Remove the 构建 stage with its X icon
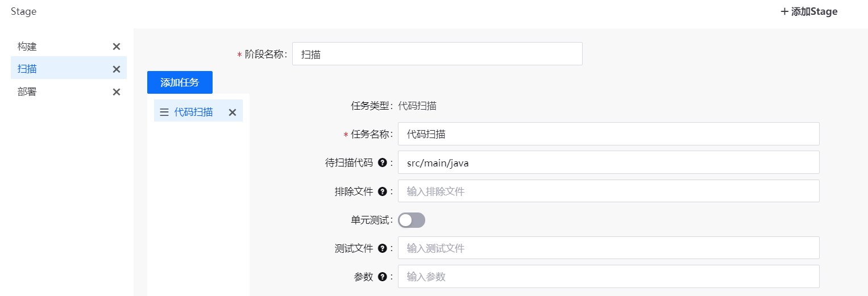The image size is (868, 296). coord(117,47)
